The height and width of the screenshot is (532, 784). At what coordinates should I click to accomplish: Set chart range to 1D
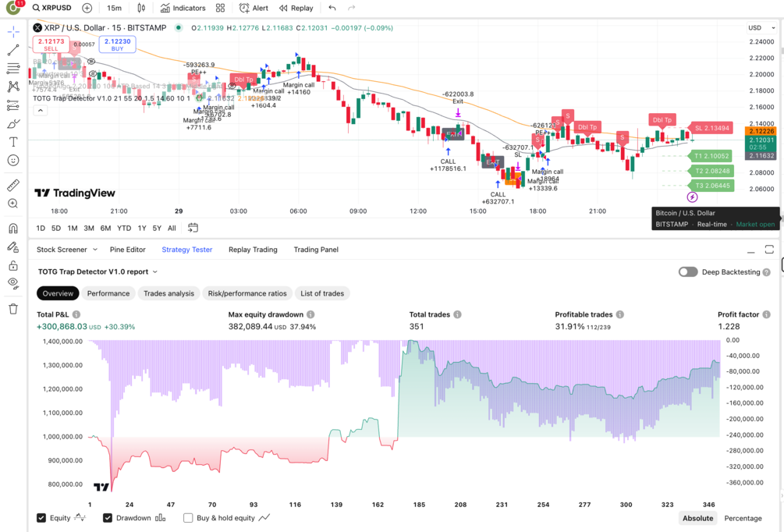pos(41,228)
